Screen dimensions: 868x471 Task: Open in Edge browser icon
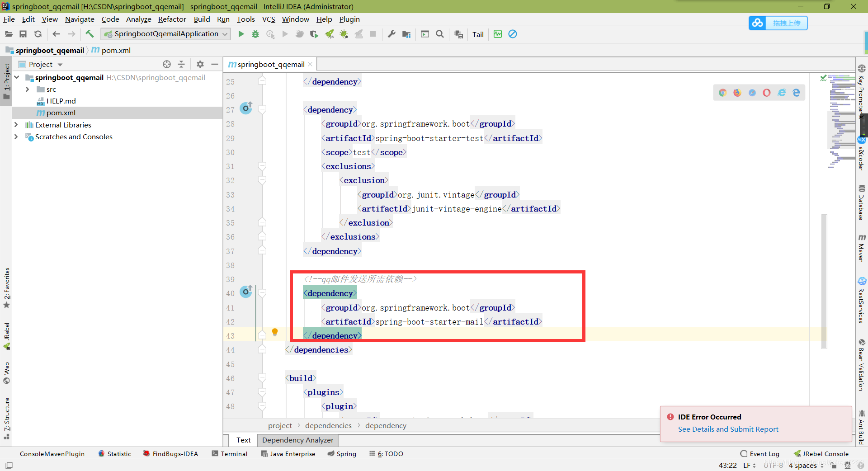pos(796,93)
